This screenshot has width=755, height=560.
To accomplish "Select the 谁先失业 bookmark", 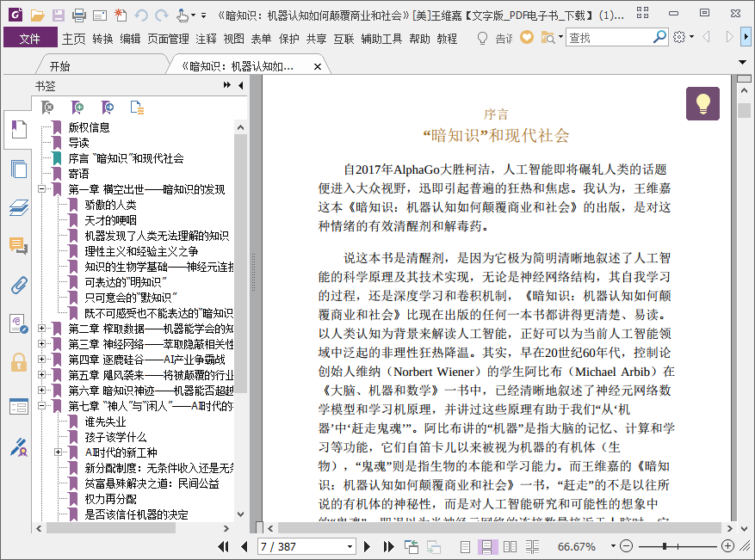I will pos(105,422).
